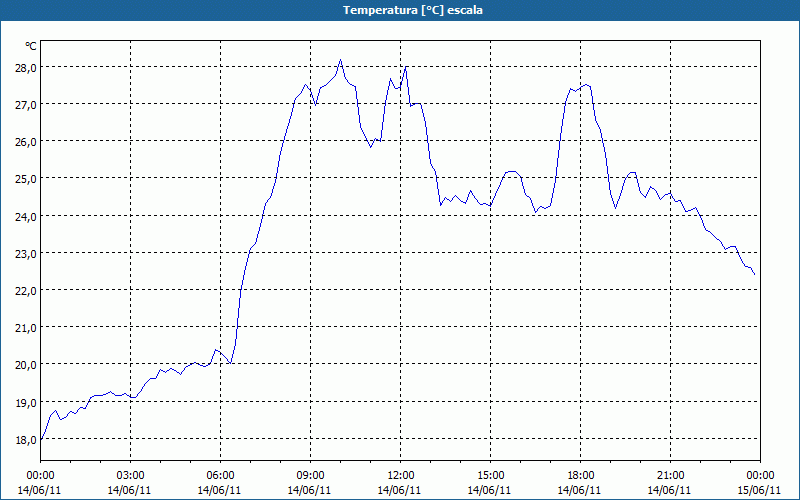
Task: Click the 06:00 time axis label
Action: pyautogui.click(x=220, y=476)
